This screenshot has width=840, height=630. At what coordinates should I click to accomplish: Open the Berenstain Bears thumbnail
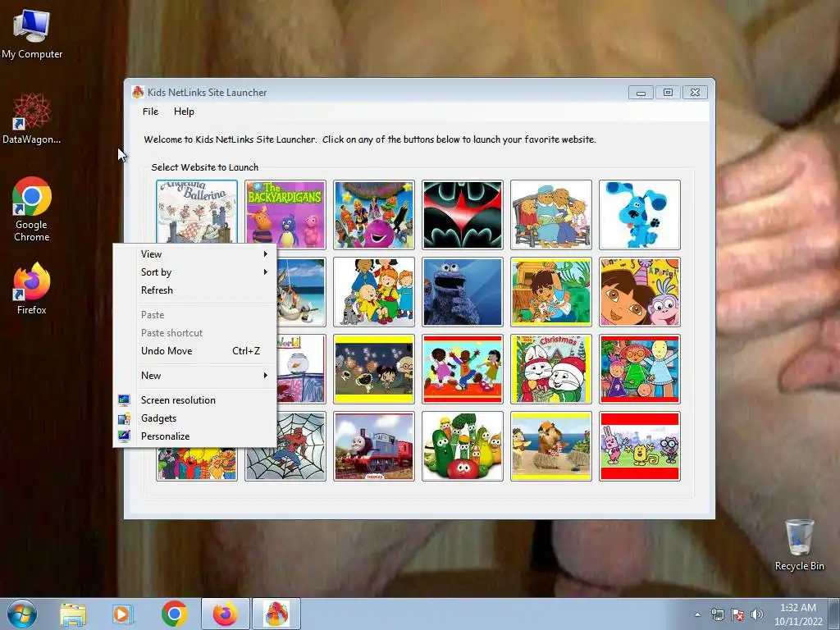pos(551,215)
